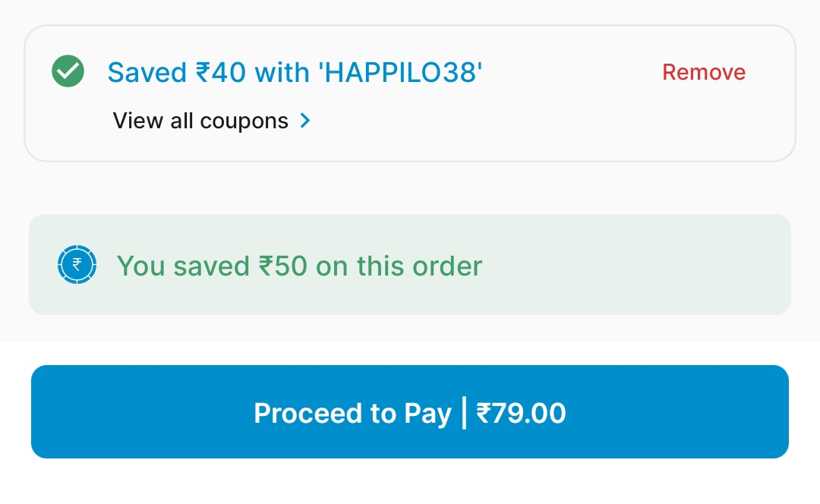Open View all coupons
This screenshot has width=820, height=504.
pyautogui.click(x=200, y=120)
